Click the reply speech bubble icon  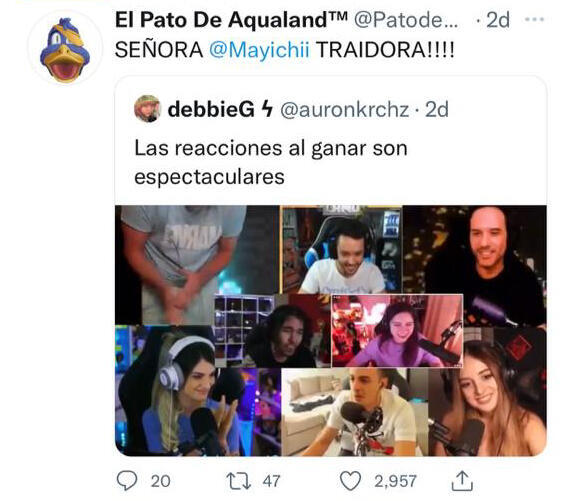(127, 481)
